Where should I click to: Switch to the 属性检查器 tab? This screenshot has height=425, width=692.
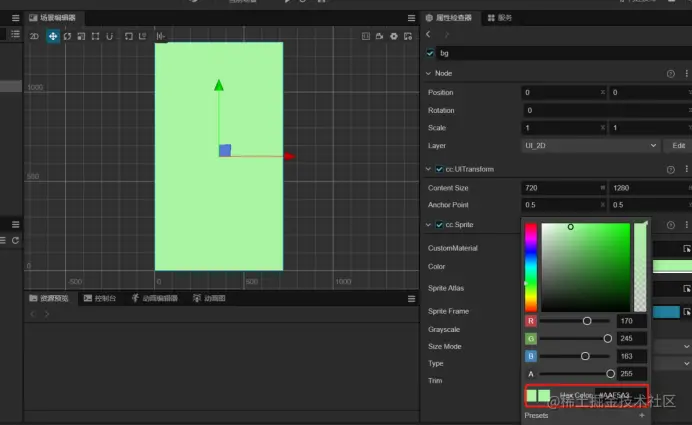coord(449,18)
